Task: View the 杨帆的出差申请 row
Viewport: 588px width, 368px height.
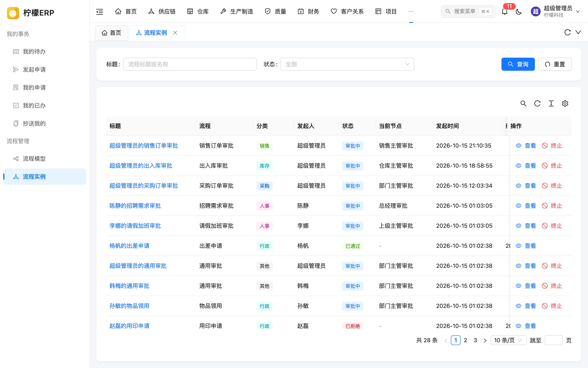Action: (x=526, y=246)
